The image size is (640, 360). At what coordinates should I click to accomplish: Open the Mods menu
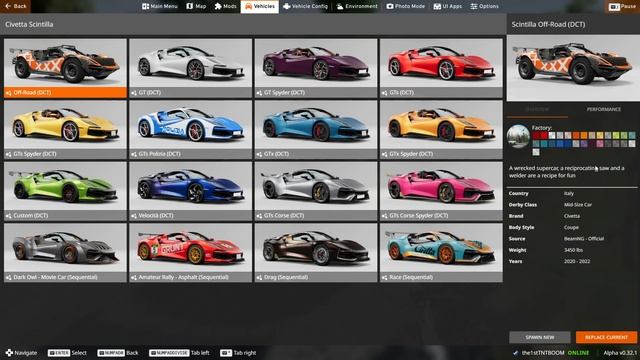point(225,6)
